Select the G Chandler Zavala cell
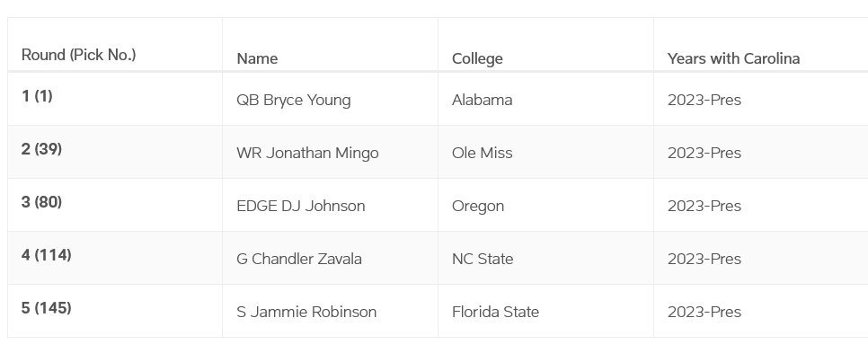This screenshot has height=362, width=868. (299, 259)
